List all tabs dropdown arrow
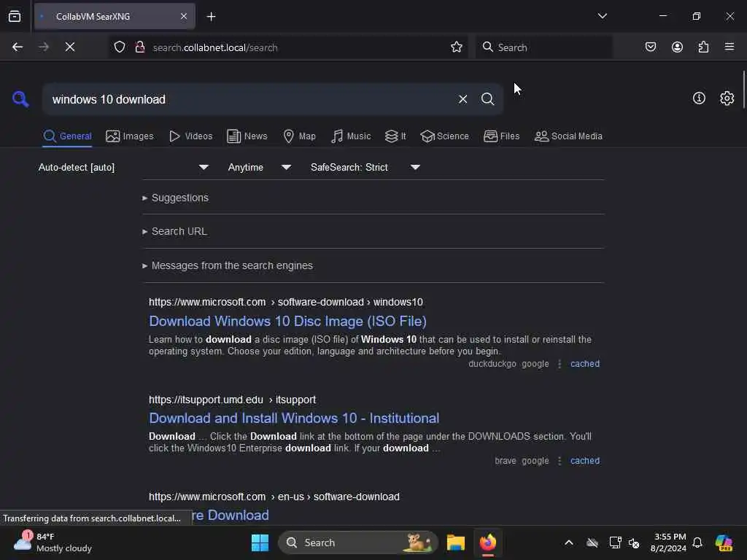747x560 pixels. tap(602, 16)
